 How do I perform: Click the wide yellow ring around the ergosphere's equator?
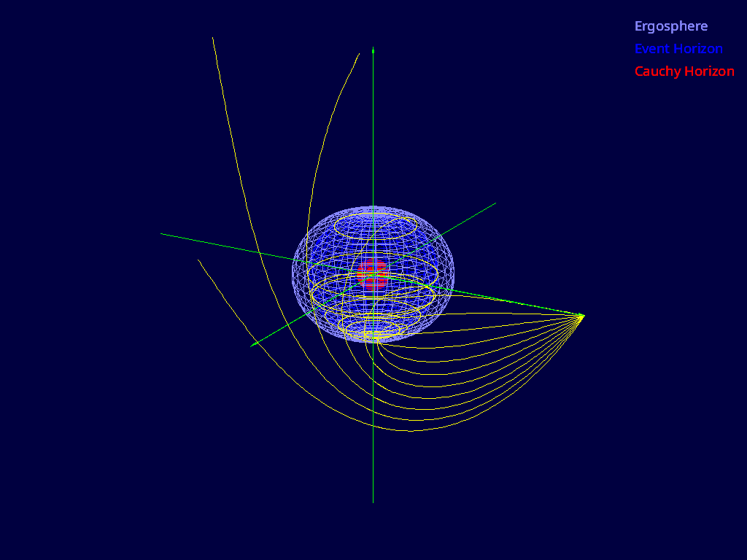[372, 286]
